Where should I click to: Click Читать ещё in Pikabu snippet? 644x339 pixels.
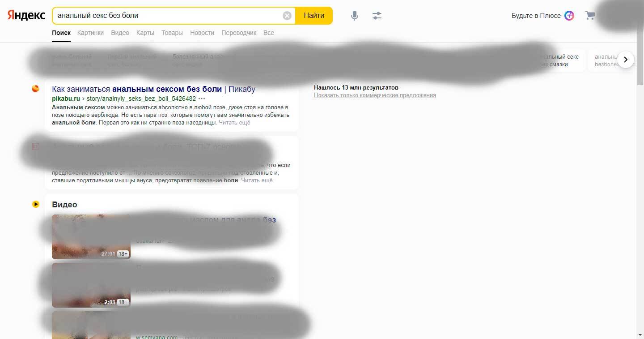[234, 122]
